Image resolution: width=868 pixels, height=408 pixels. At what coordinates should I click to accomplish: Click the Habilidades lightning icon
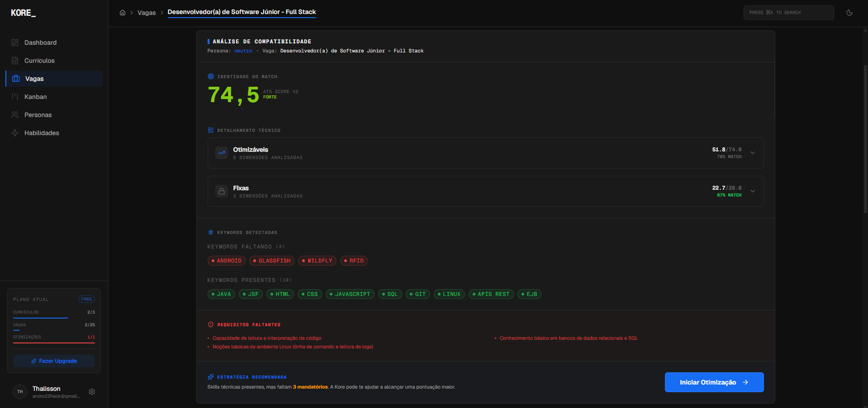click(x=15, y=133)
